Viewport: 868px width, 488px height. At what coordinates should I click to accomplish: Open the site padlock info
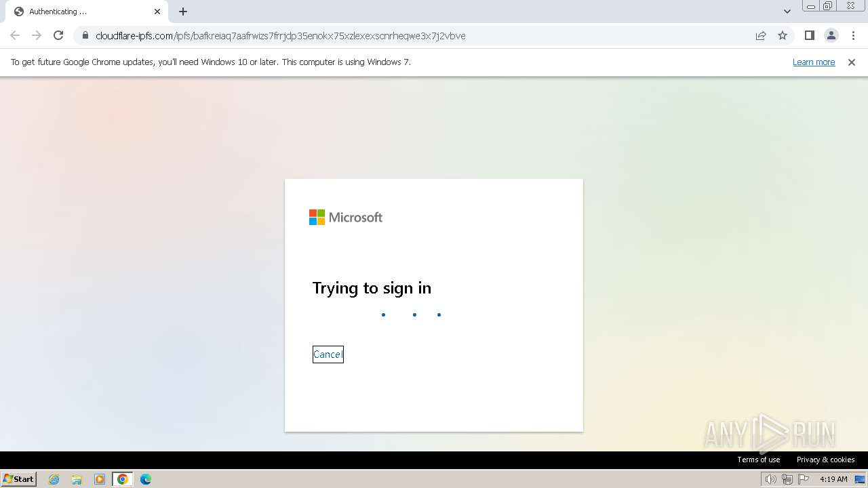pos(85,36)
